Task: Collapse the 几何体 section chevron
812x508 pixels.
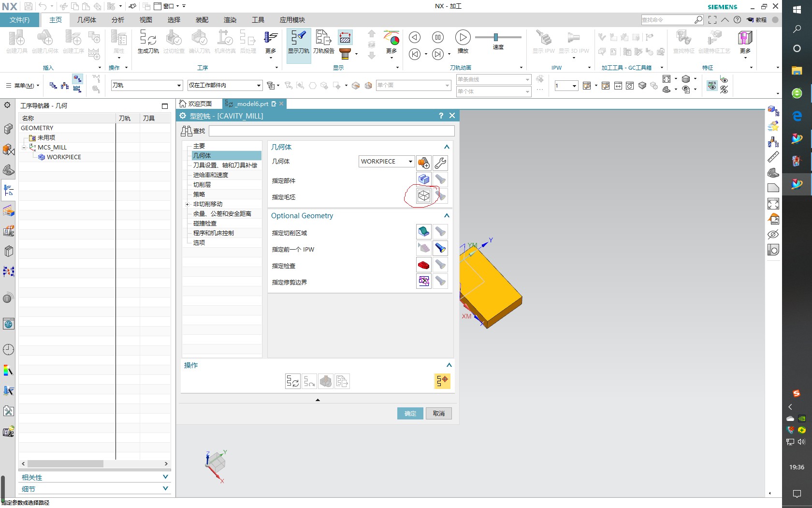Action: [x=447, y=147]
